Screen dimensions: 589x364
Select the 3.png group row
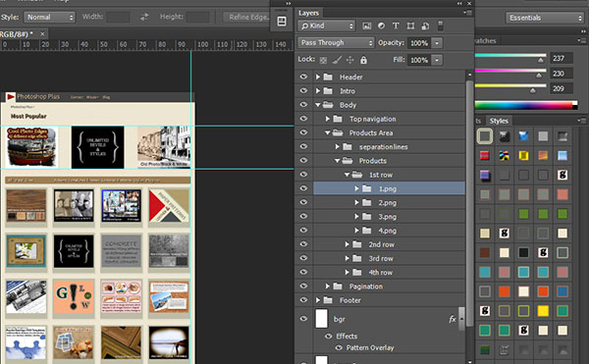(x=389, y=217)
